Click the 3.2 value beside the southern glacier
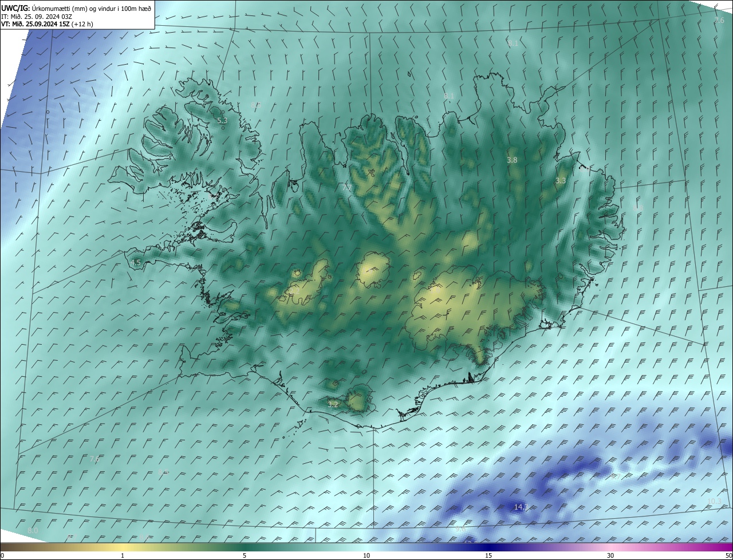 coord(333,404)
